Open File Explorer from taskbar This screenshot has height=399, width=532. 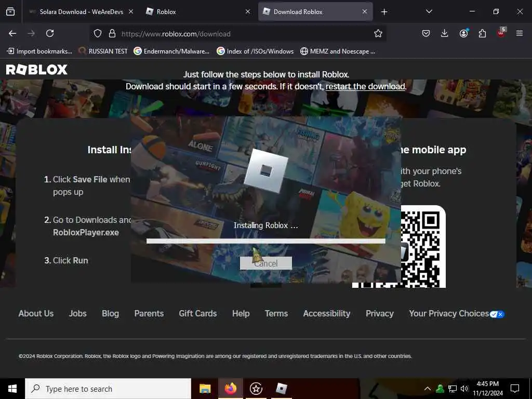coord(205,389)
